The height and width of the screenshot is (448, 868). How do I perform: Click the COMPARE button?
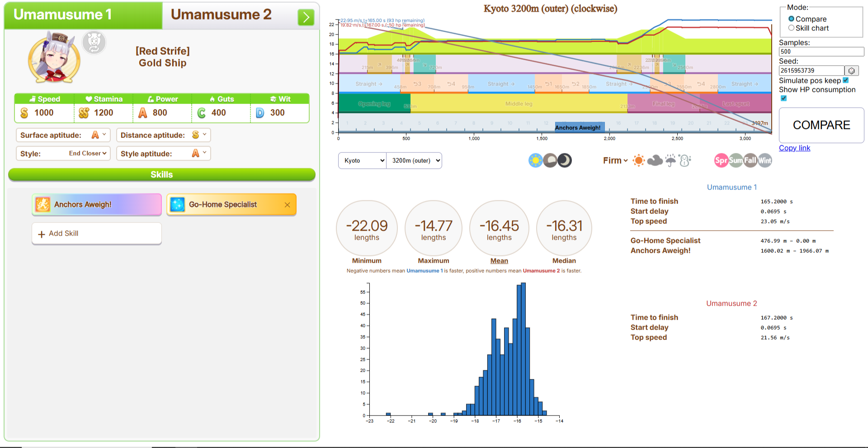tap(821, 125)
